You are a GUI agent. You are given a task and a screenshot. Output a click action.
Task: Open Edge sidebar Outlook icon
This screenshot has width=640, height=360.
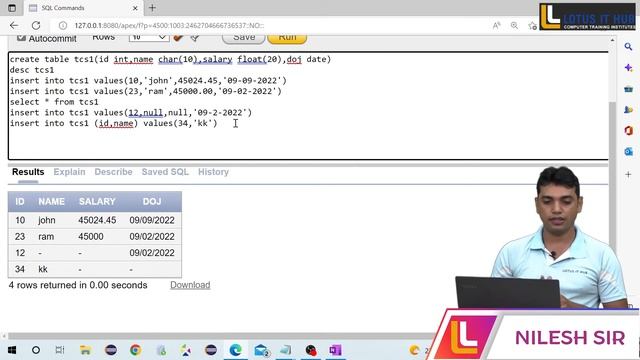point(628,151)
